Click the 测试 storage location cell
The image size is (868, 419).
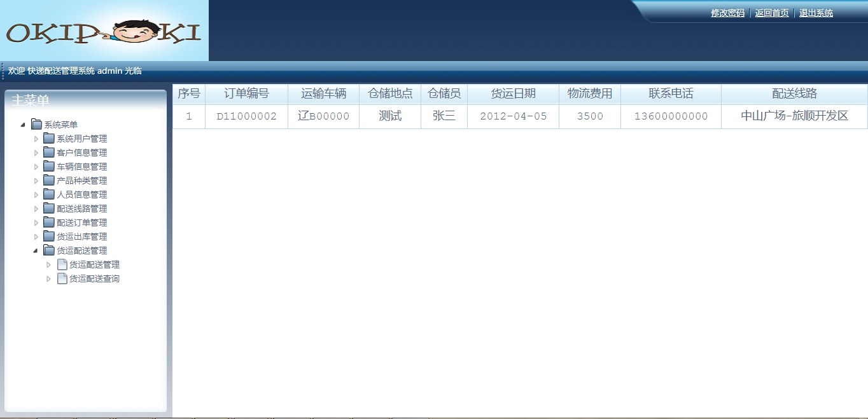click(x=390, y=116)
